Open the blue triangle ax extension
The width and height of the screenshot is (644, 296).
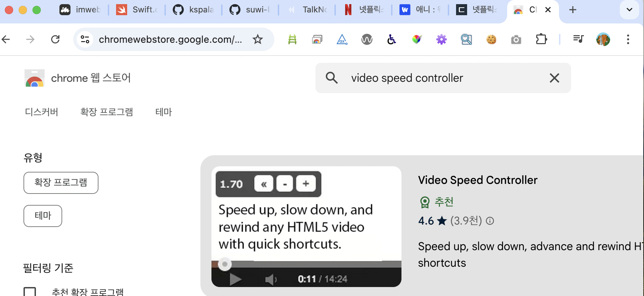(342, 40)
